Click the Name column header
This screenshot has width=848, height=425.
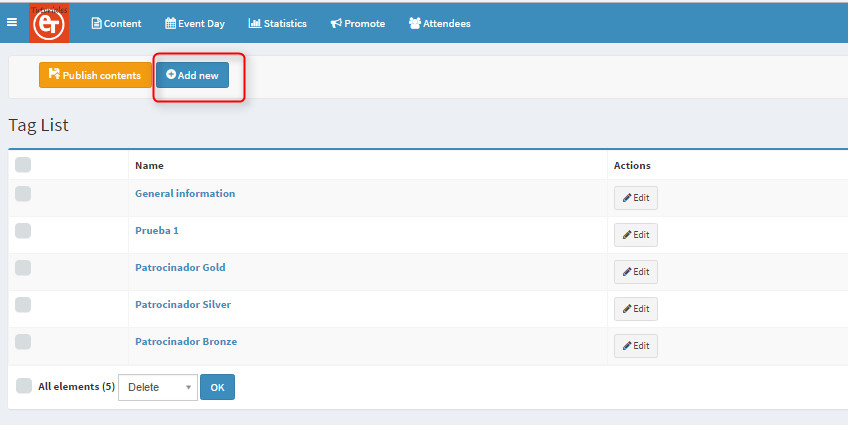click(x=149, y=165)
